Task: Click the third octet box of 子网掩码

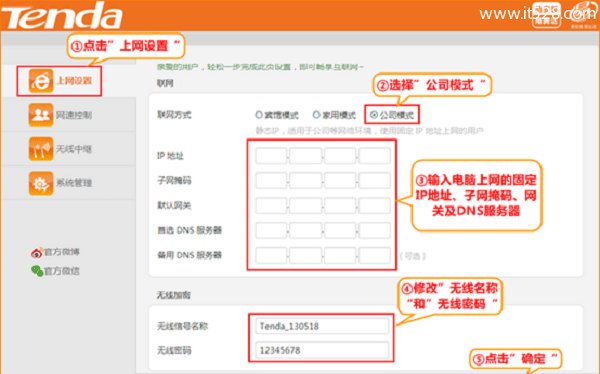Action: pyautogui.click(x=340, y=181)
